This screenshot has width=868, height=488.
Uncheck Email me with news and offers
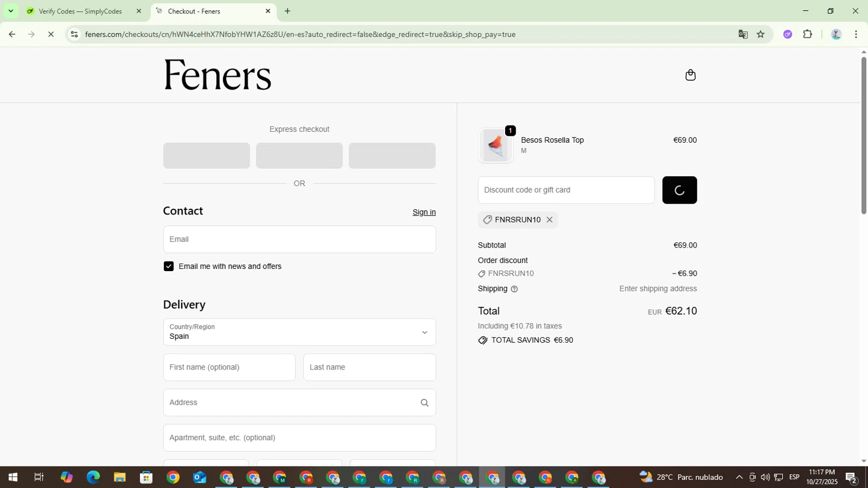(x=168, y=267)
